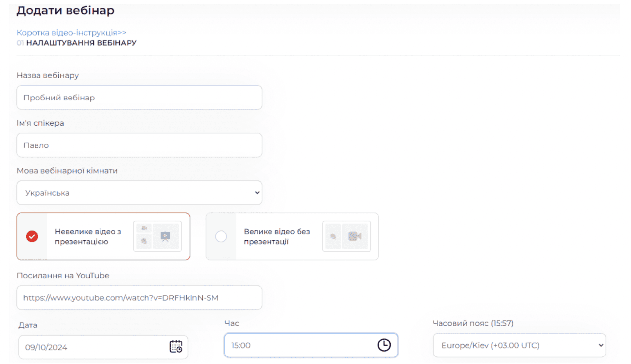Screen dimensions: 631x364
Task: Click video camera icon in second layout preview
Action: coord(355,236)
